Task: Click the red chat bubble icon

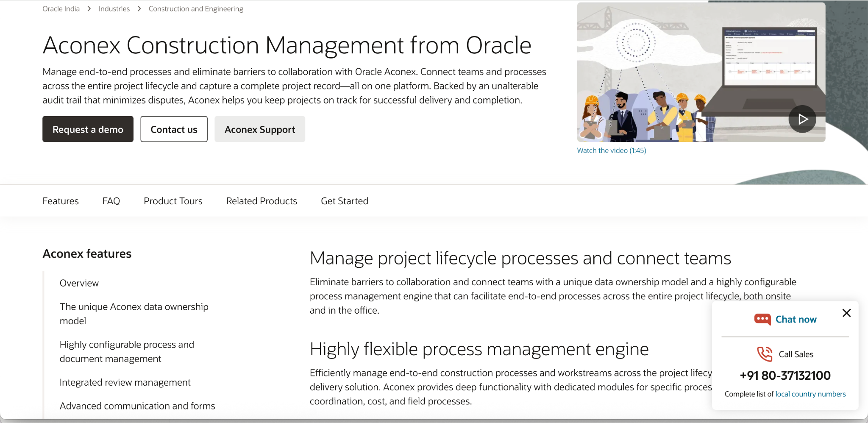Action: tap(762, 320)
